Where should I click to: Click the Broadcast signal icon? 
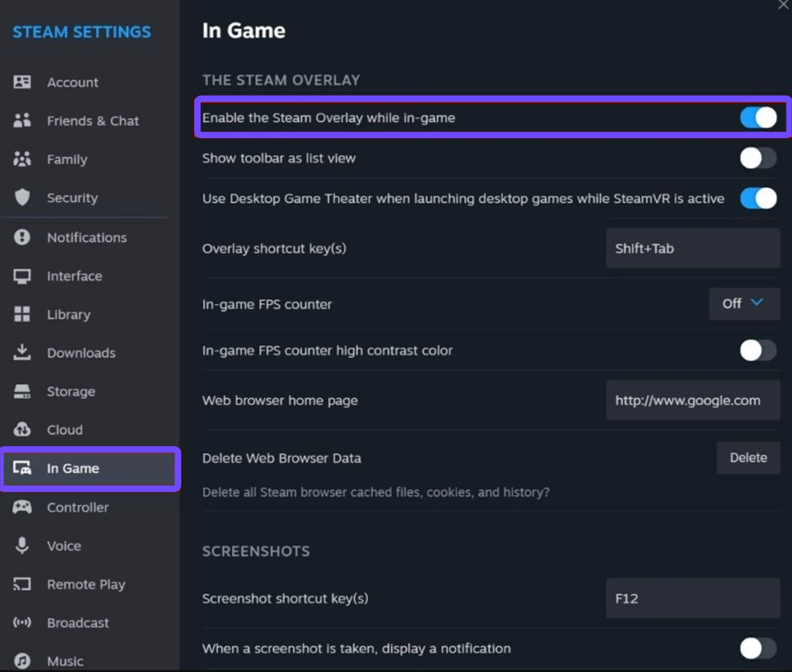click(x=22, y=622)
